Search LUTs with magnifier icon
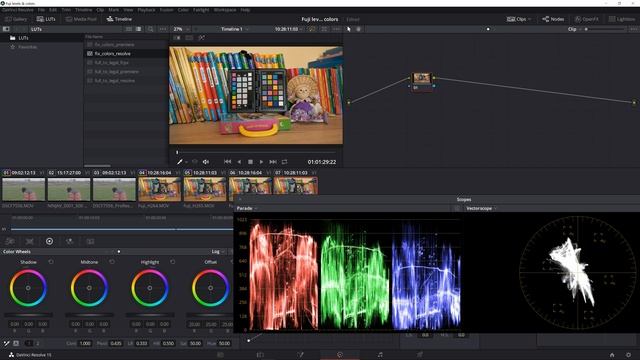The image size is (640, 360). pyautogui.click(x=151, y=29)
